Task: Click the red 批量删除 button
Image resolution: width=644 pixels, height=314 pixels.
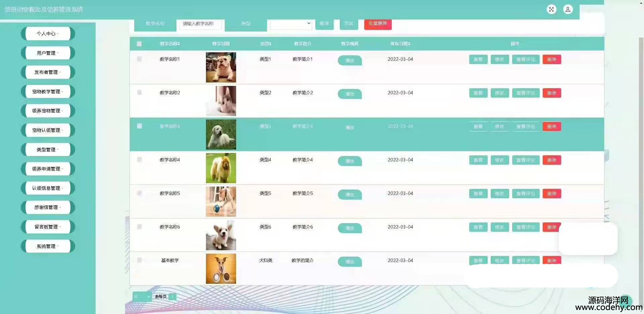Action: click(x=378, y=23)
